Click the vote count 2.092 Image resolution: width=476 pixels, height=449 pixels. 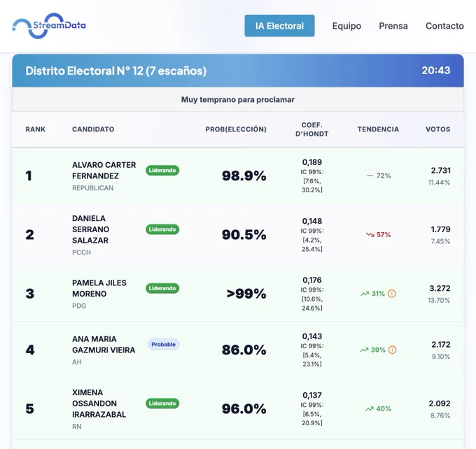[x=440, y=403]
